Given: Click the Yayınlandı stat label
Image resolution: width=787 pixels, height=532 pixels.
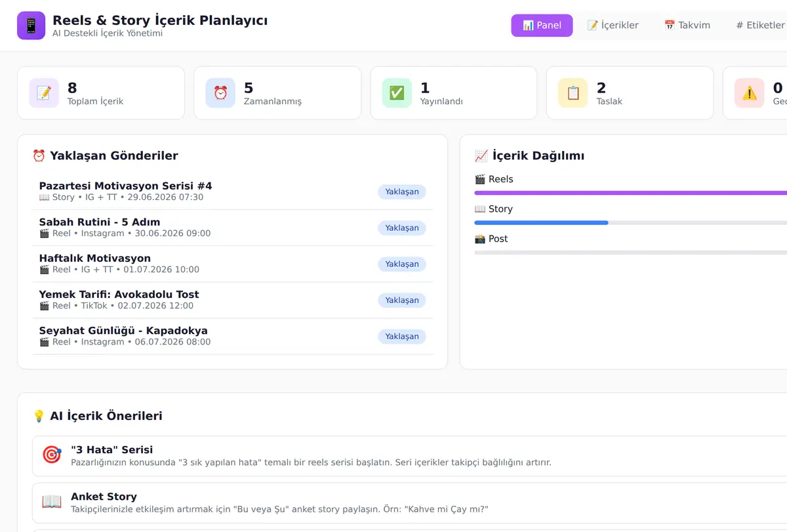Looking at the screenshot, I should 441,102.
